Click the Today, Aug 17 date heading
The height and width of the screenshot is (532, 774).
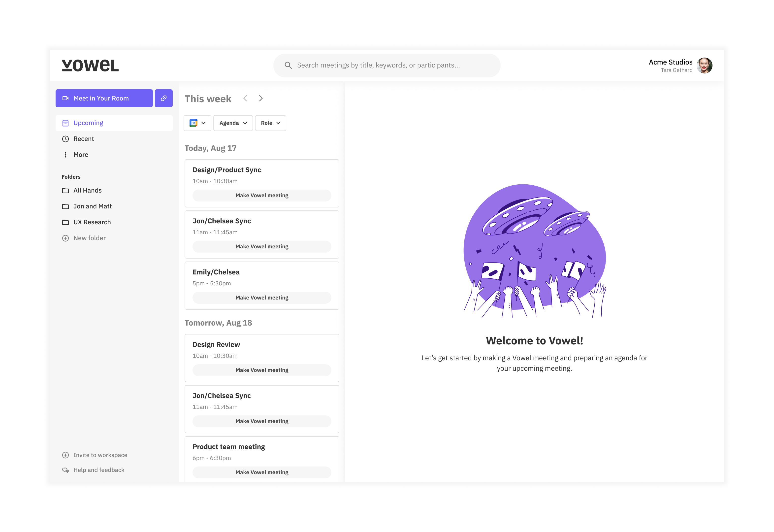[x=211, y=148]
